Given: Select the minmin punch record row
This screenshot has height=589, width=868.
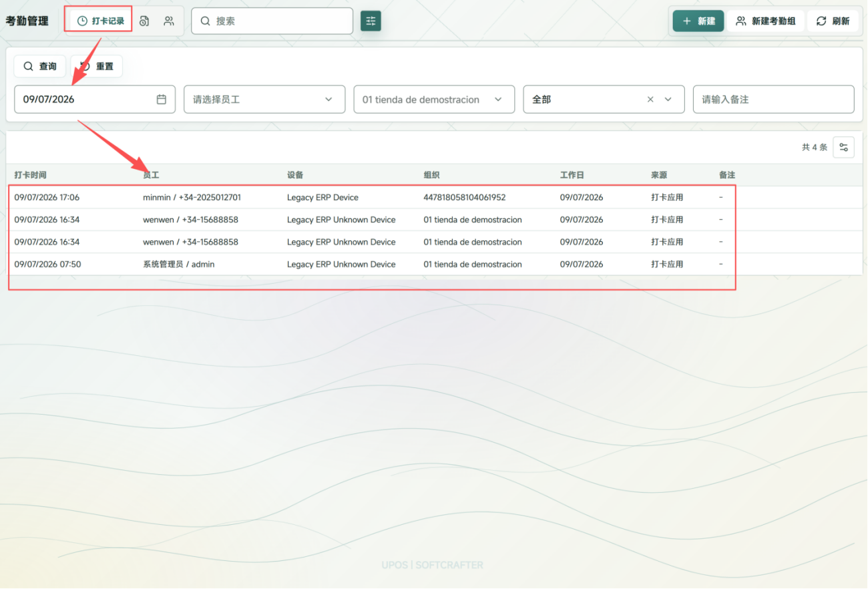Looking at the screenshot, I should pos(434,198).
